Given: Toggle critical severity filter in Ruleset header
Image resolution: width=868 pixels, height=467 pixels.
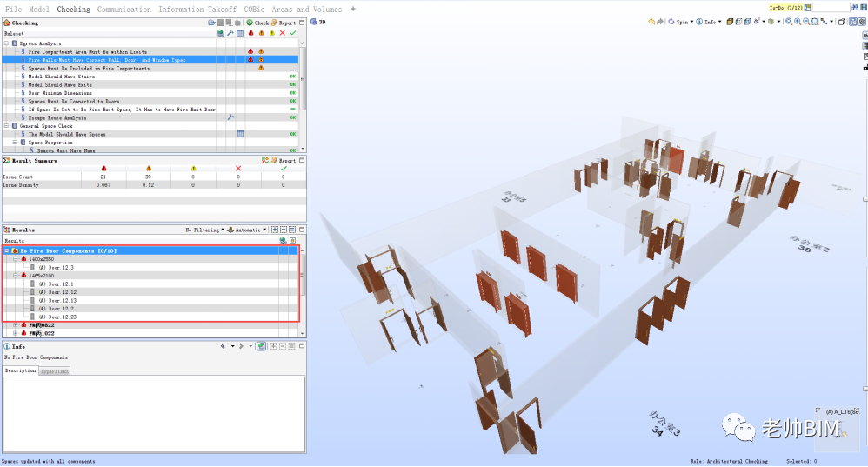Looking at the screenshot, I should coord(250,33).
